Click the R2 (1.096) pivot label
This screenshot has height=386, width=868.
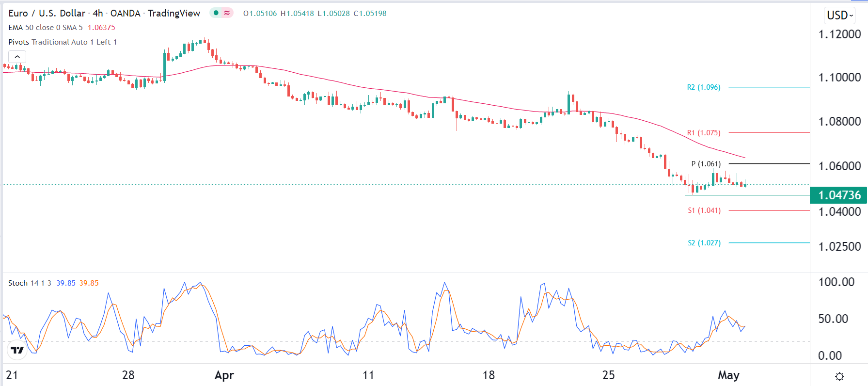tap(704, 87)
